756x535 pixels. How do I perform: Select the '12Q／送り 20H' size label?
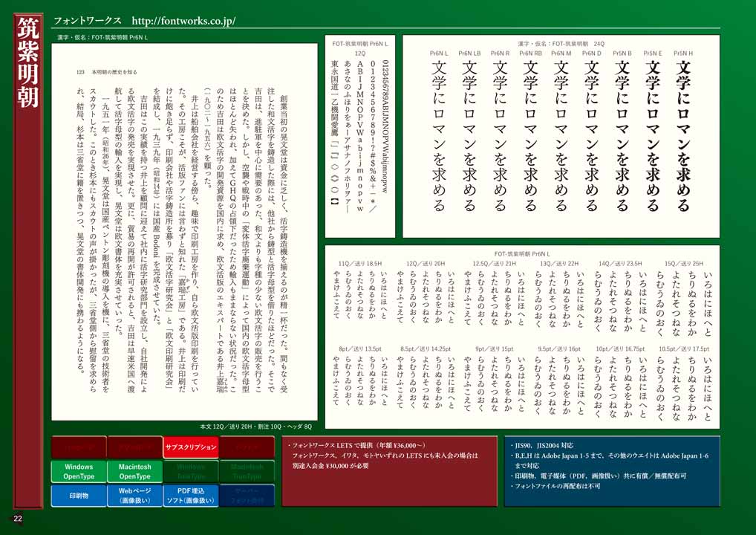coord(426,264)
